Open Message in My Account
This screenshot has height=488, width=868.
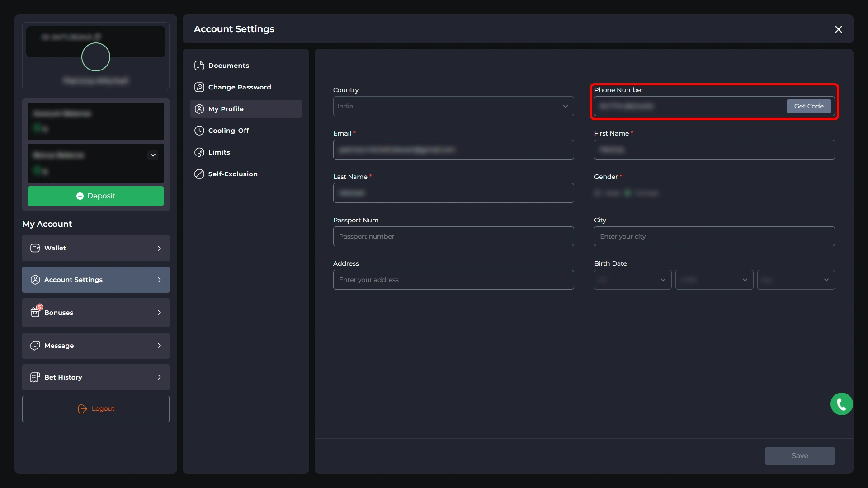pyautogui.click(x=96, y=346)
